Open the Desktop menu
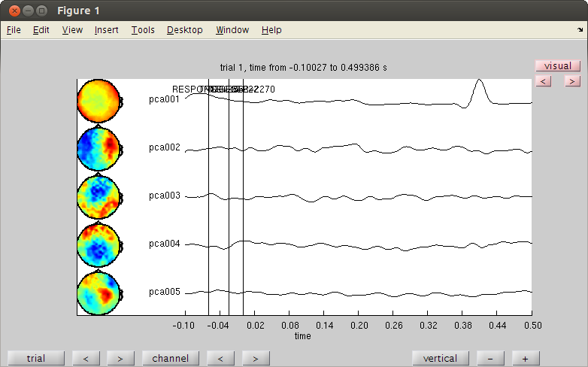Screen dimensions: 588x367 click(x=184, y=30)
